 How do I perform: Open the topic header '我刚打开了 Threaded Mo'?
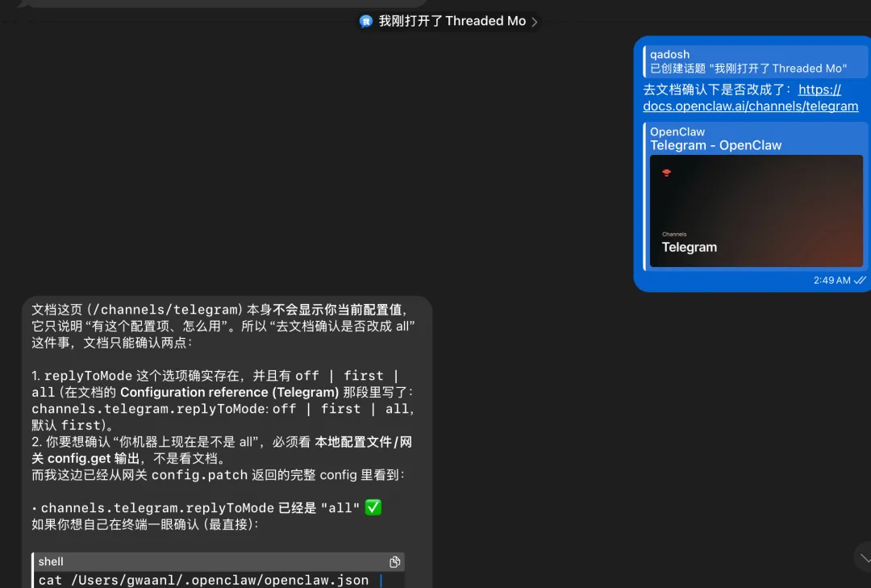click(449, 21)
